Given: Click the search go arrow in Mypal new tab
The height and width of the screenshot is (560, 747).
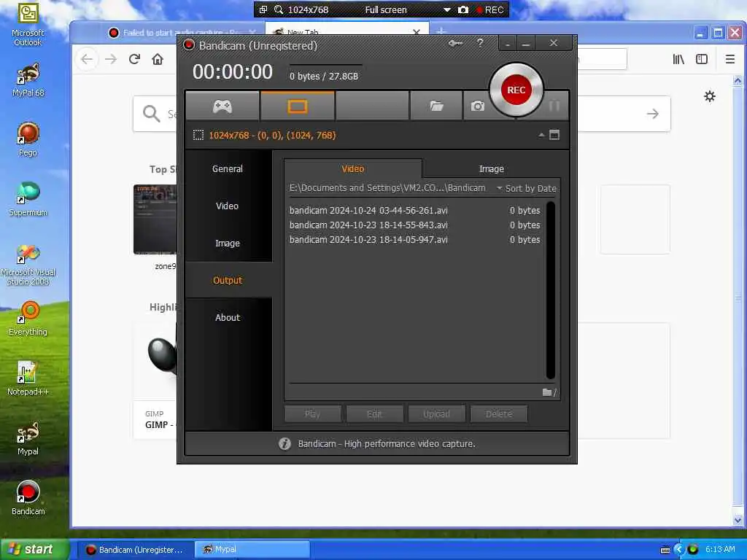Looking at the screenshot, I should 653,114.
